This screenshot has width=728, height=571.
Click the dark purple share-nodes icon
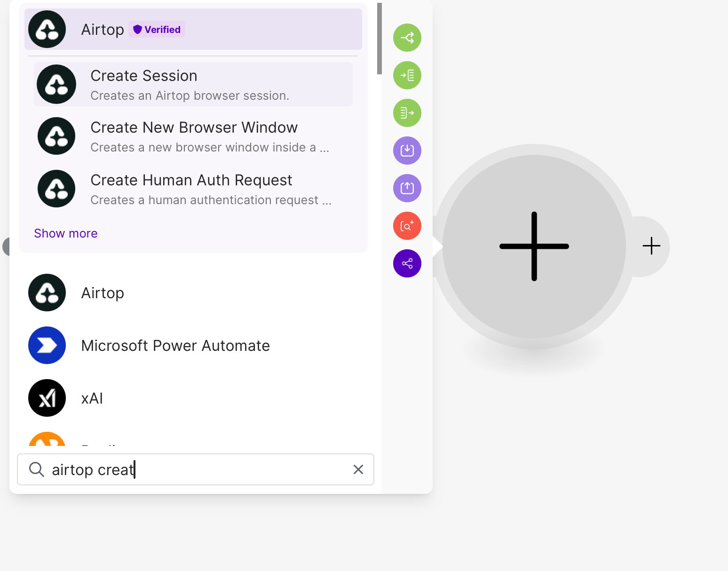[x=407, y=263]
